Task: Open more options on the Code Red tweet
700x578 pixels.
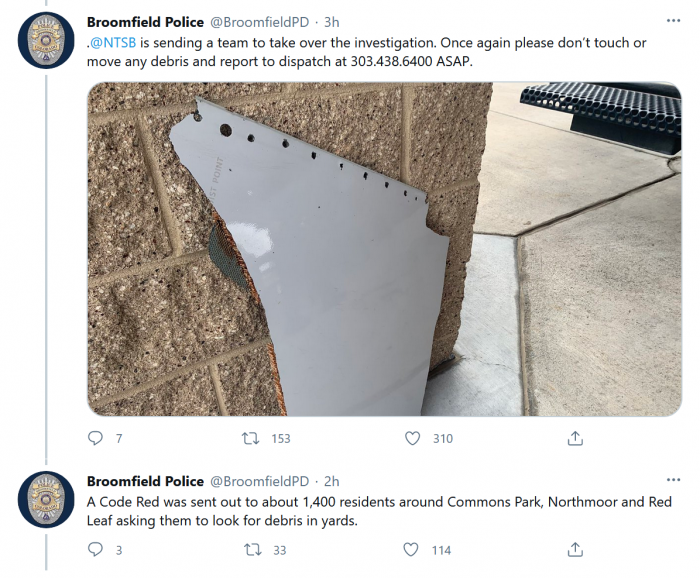Action: click(x=673, y=480)
